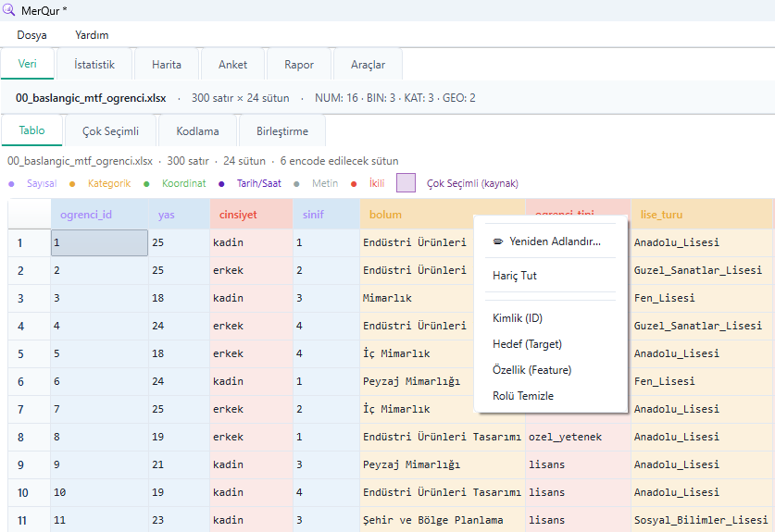Click the pencil icon beside Yeniden Adlandır
775x532 pixels.
click(498, 241)
